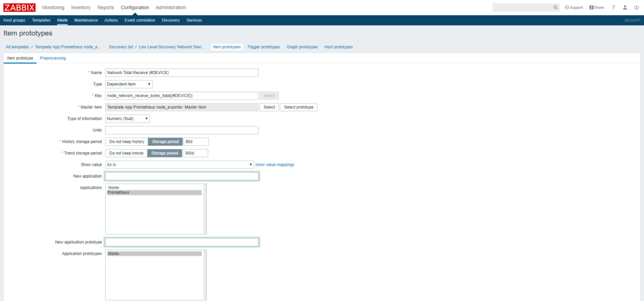Screen dimensions: 644x301
Task: Open the Type dropdown
Action: (128, 84)
